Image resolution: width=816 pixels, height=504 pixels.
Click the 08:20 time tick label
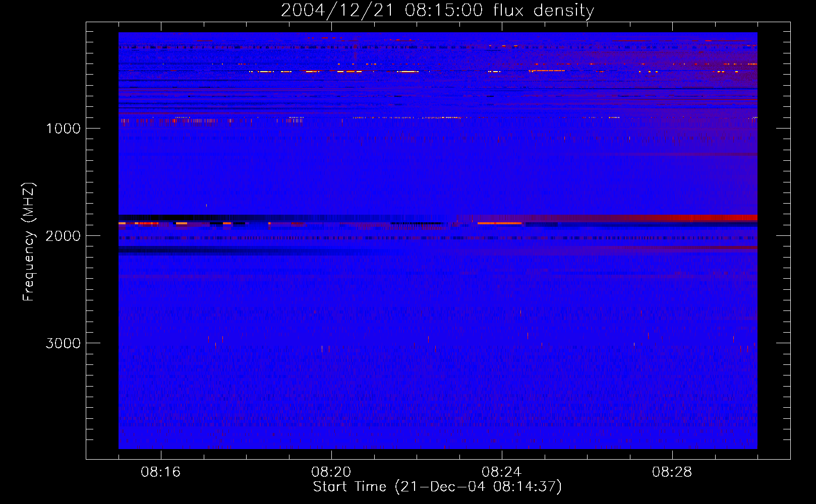tap(331, 472)
